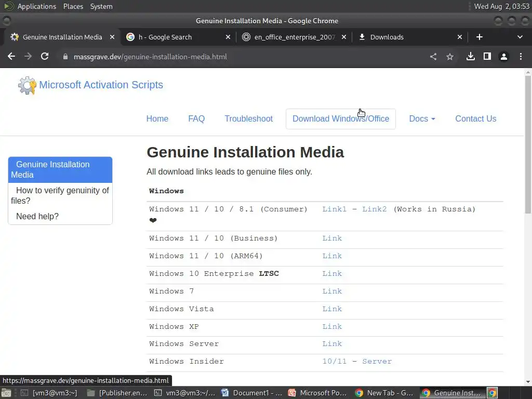Open Link for Windows 11 / 10 (ARM64)
Screen dimensions: 532x399
coord(332,256)
